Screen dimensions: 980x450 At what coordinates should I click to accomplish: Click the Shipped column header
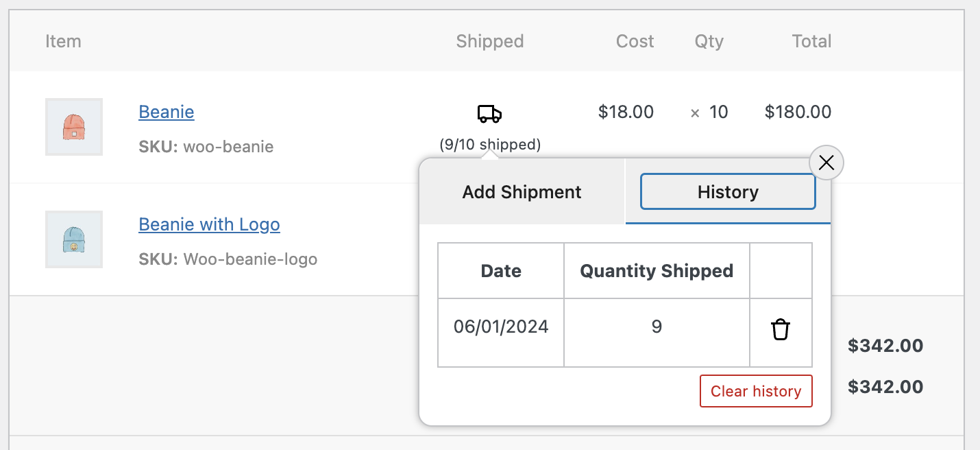point(489,41)
